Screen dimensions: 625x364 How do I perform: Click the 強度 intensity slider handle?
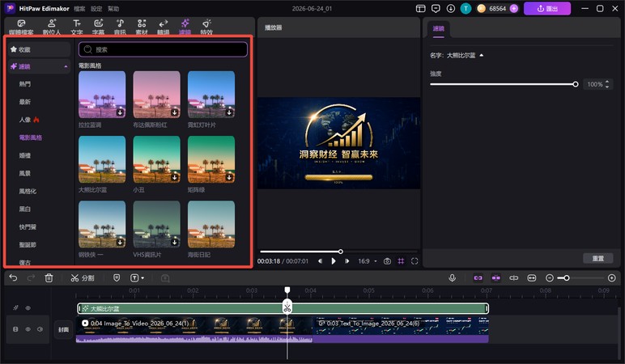pyautogui.click(x=575, y=84)
